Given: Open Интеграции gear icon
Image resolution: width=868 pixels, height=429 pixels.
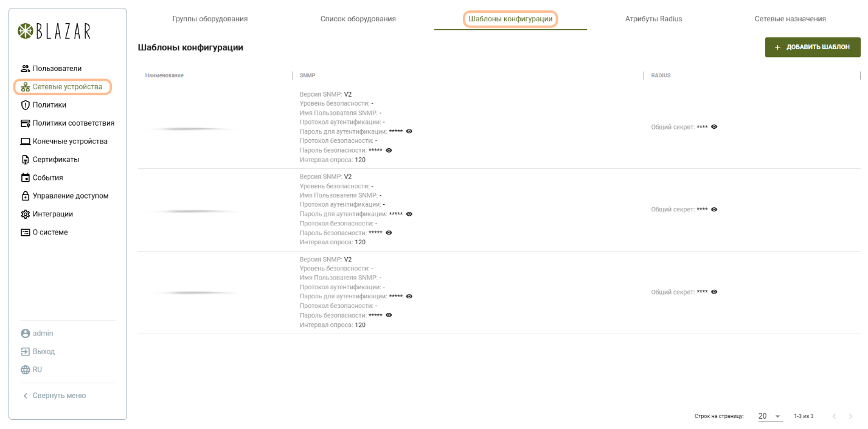Looking at the screenshot, I should [26, 214].
